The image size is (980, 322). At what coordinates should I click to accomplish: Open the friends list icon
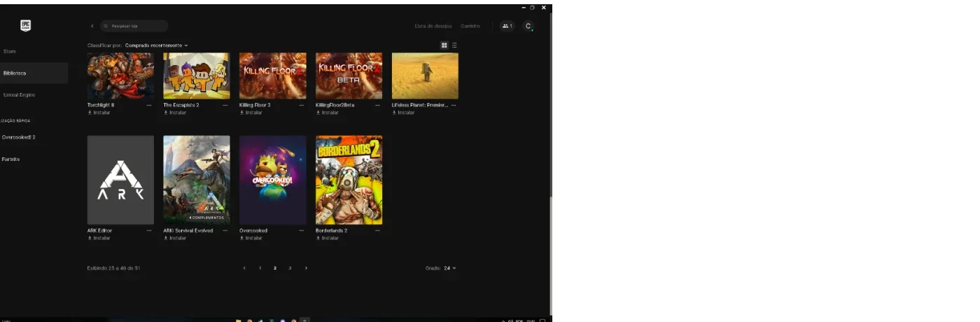[x=507, y=26]
